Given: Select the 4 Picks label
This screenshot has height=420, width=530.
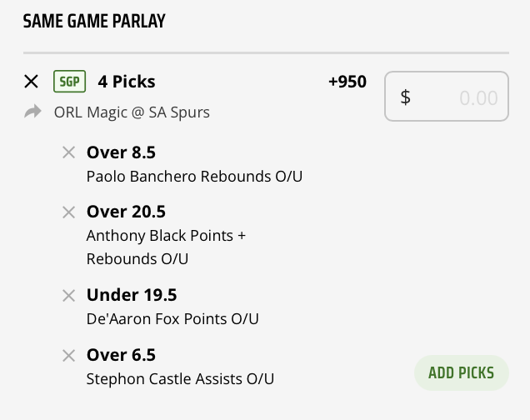Looking at the screenshot, I should pos(127,82).
